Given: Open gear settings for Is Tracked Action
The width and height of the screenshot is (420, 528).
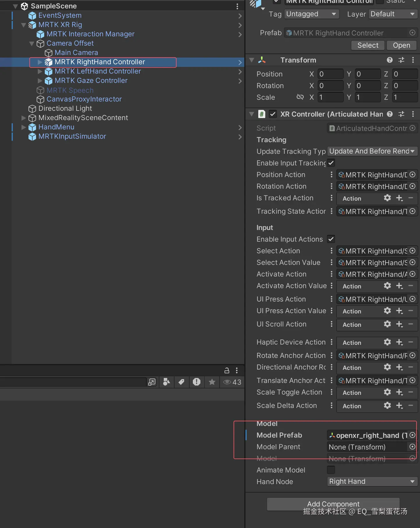Looking at the screenshot, I should 387,198.
